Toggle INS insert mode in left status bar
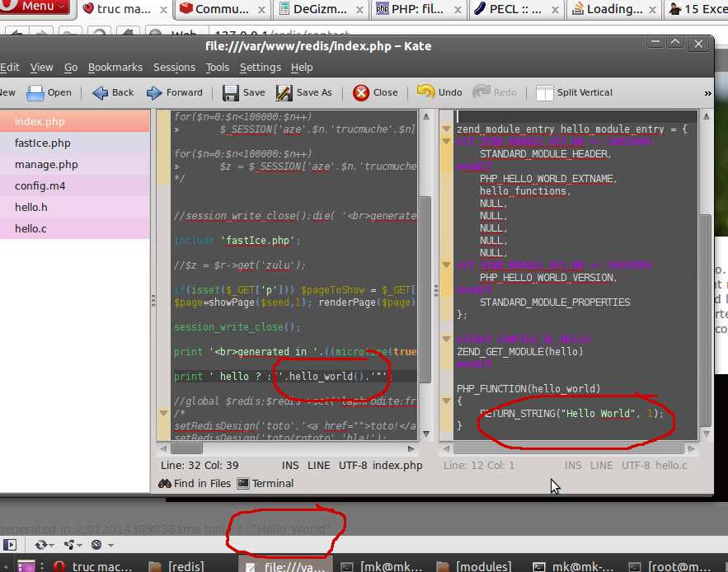 tap(291, 466)
